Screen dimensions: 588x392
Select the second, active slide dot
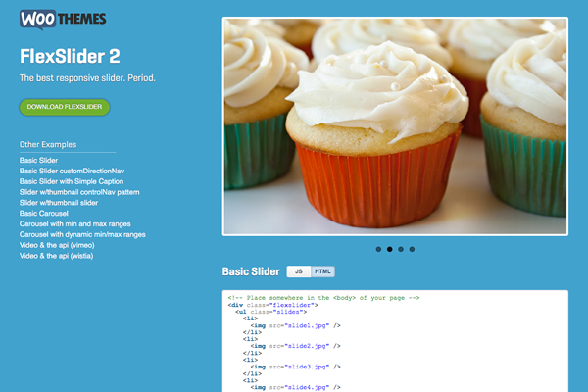390,249
